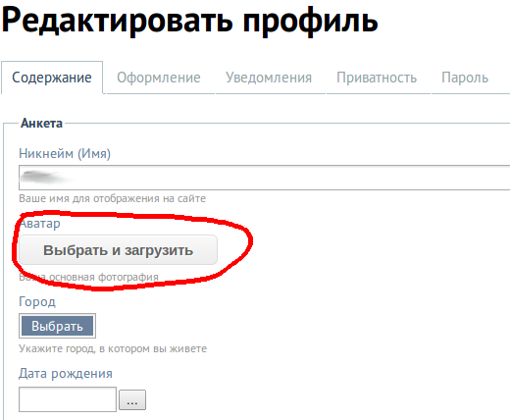Focus the Дата рождения input box
The height and width of the screenshot is (420, 510).
tap(68, 399)
